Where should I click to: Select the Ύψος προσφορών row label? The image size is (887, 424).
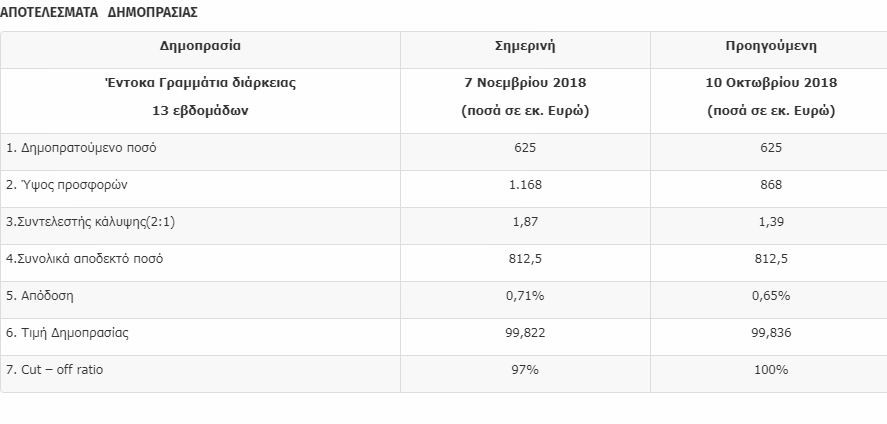click(67, 185)
